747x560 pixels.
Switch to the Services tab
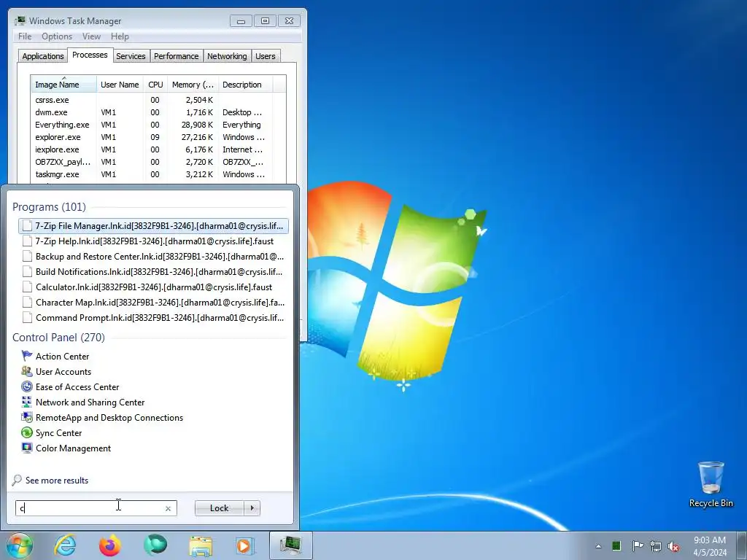coord(131,55)
